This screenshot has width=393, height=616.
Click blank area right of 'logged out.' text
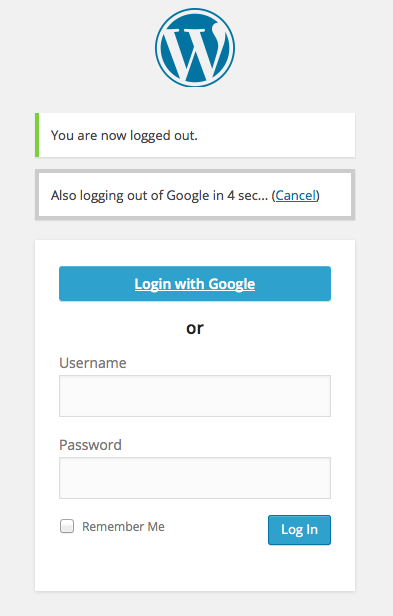275,135
